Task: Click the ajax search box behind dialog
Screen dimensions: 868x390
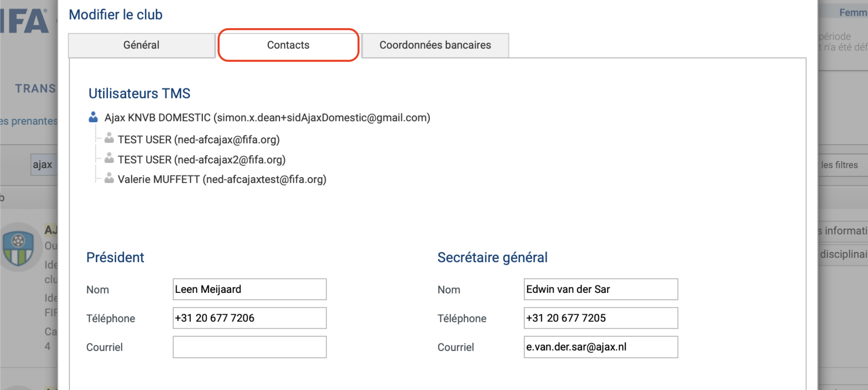Action: pyautogui.click(x=43, y=165)
